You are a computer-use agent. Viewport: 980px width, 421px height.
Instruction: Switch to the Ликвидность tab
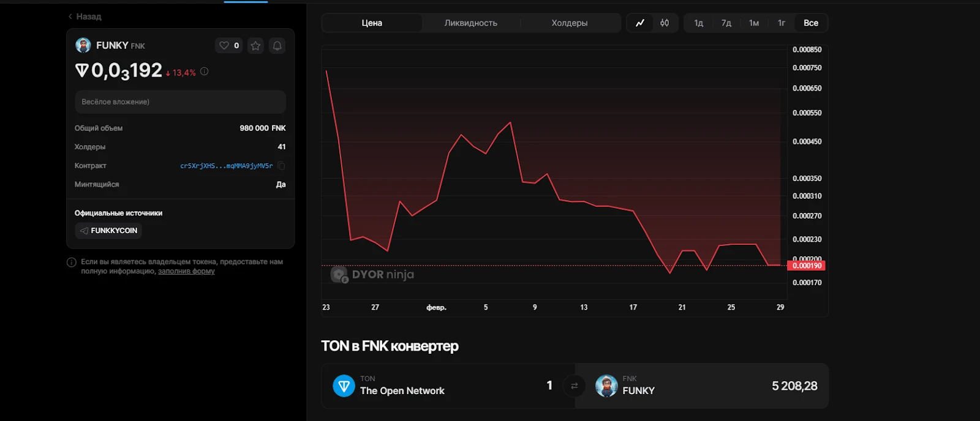pos(471,23)
